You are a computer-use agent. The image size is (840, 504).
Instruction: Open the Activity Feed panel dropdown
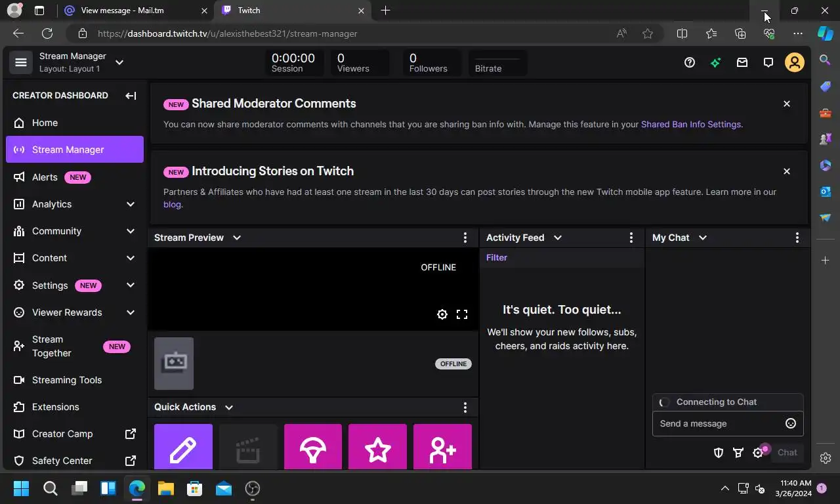point(558,238)
